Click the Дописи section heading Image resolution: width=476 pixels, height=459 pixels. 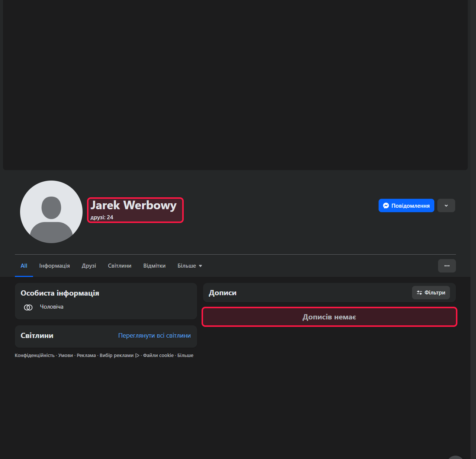[223, 293]
